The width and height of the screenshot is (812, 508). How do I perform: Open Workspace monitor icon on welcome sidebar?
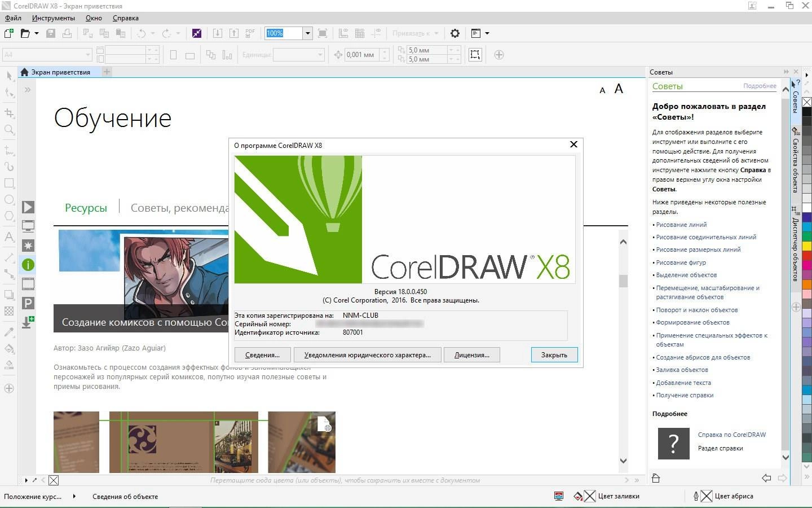click(x=28, y=226)
